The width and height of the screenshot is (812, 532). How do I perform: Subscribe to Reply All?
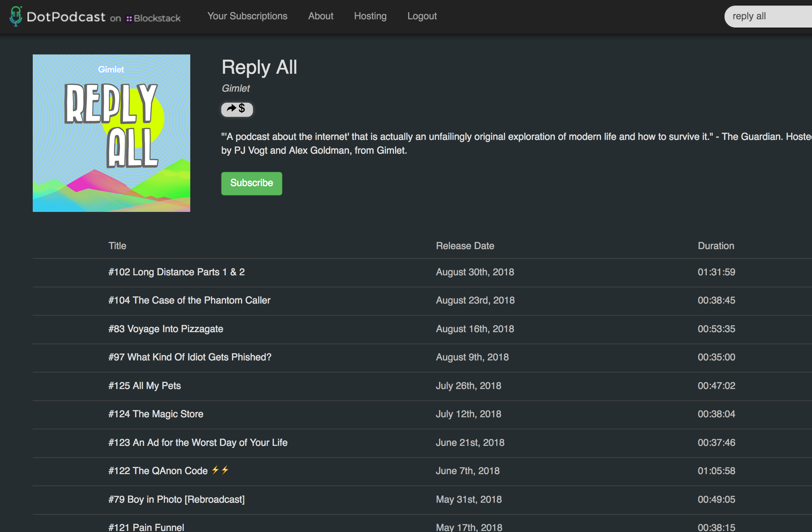[252, 183]
